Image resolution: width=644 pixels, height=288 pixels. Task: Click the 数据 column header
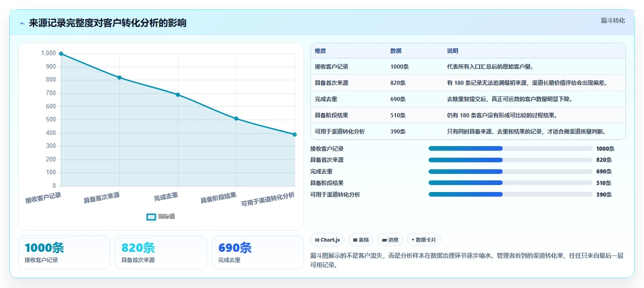click(396, 51)
